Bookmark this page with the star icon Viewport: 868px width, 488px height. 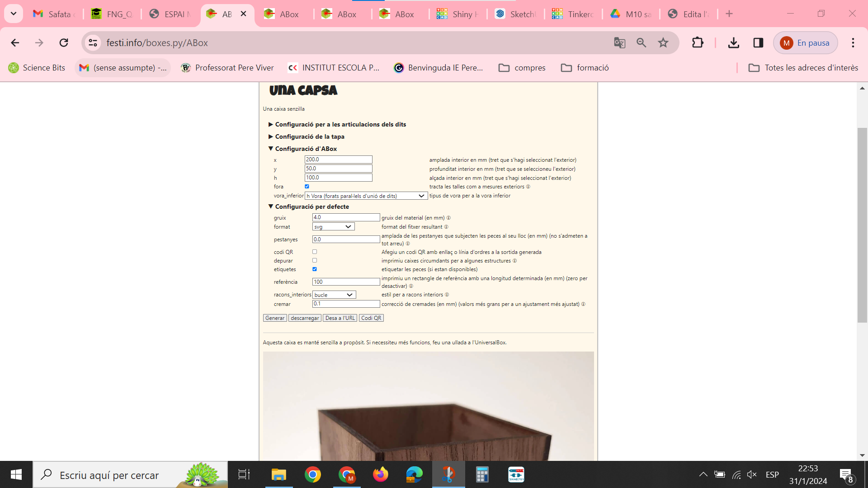(663, 43)
